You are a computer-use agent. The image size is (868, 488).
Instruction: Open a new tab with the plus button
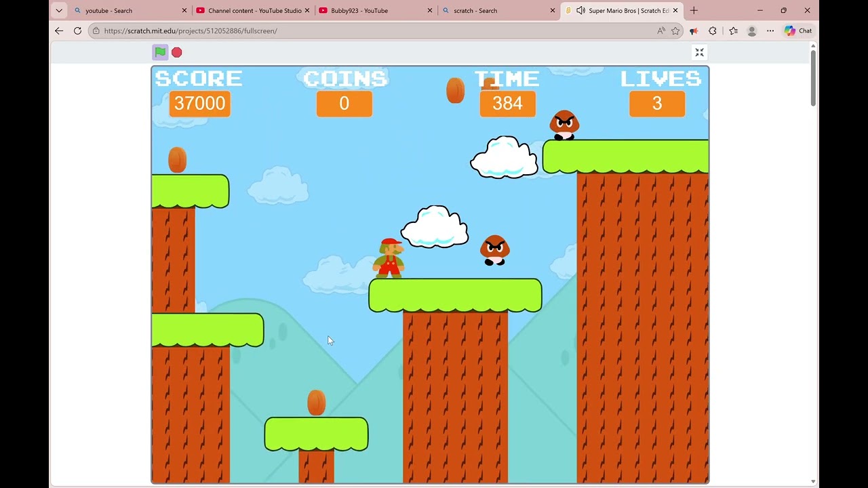click(694, 10)
